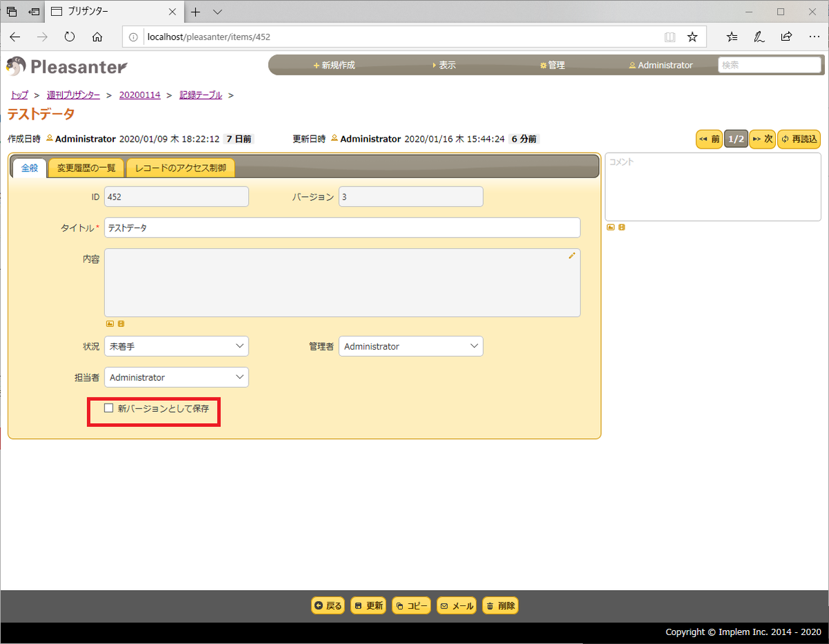Open the favorites hub icon

[x=732, y=37]
